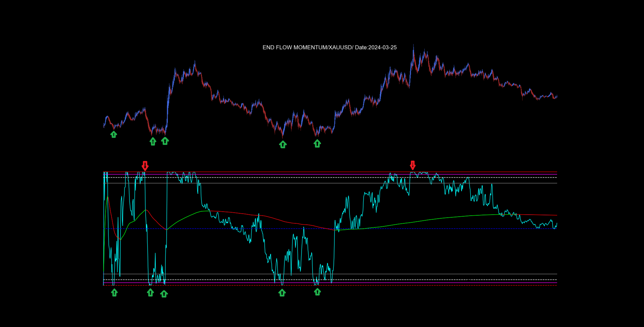644x327 pixels.
Task: Click the rightmost red sell arrow above the oscillator
Action: 413,165
